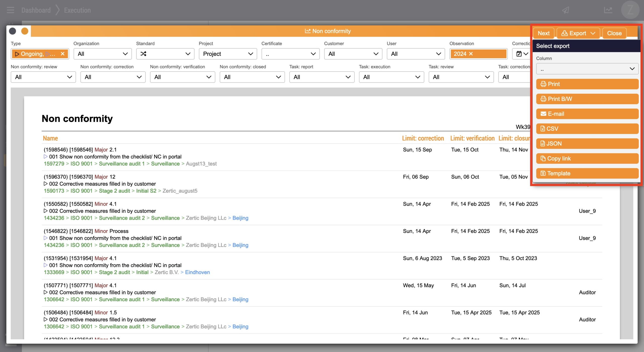Image resolution: width=644 pixels, height=352 pixels.
Task: Click the orange circle window button
Action: pyautogui.click(x=25, y=31)
